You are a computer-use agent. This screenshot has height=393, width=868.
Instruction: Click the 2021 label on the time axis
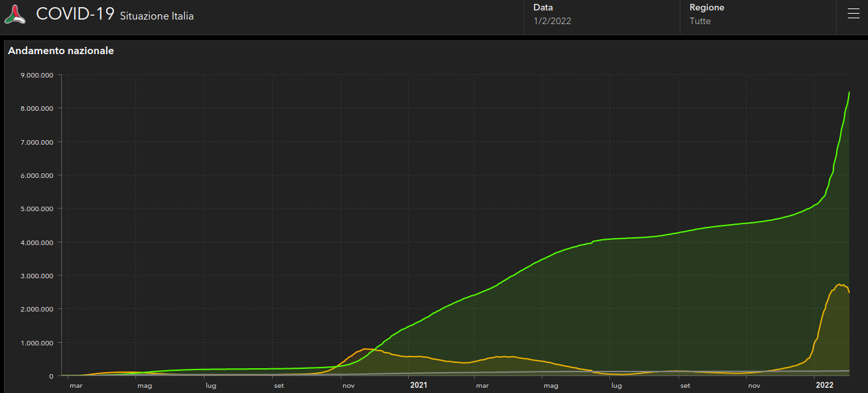tap(419, 385)
